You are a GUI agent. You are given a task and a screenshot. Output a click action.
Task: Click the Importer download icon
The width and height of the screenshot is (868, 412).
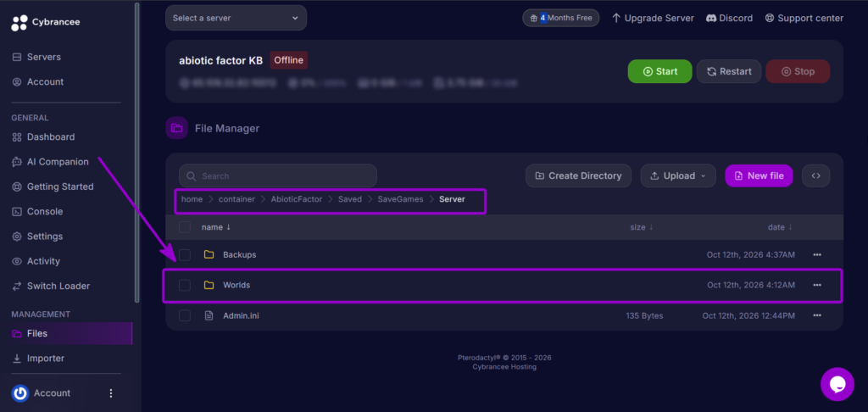17,359
